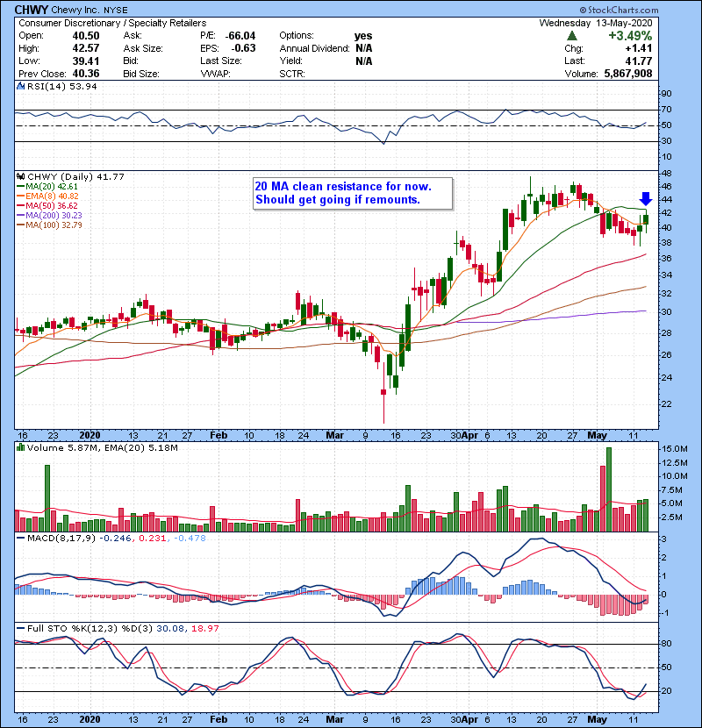The image size is (702, 728).
Task: Click the blue down arrow annotation
Action: 646,200
